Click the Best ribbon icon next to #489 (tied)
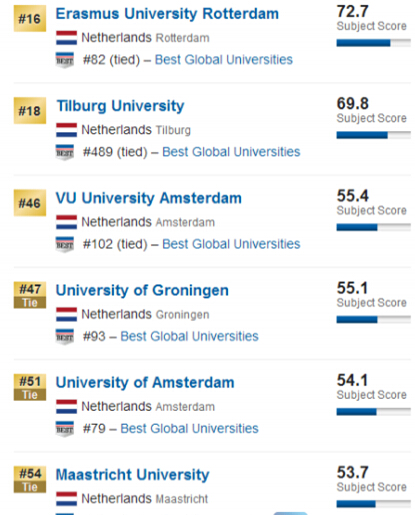This screenshot has height=515, width=415. [65, 153]
